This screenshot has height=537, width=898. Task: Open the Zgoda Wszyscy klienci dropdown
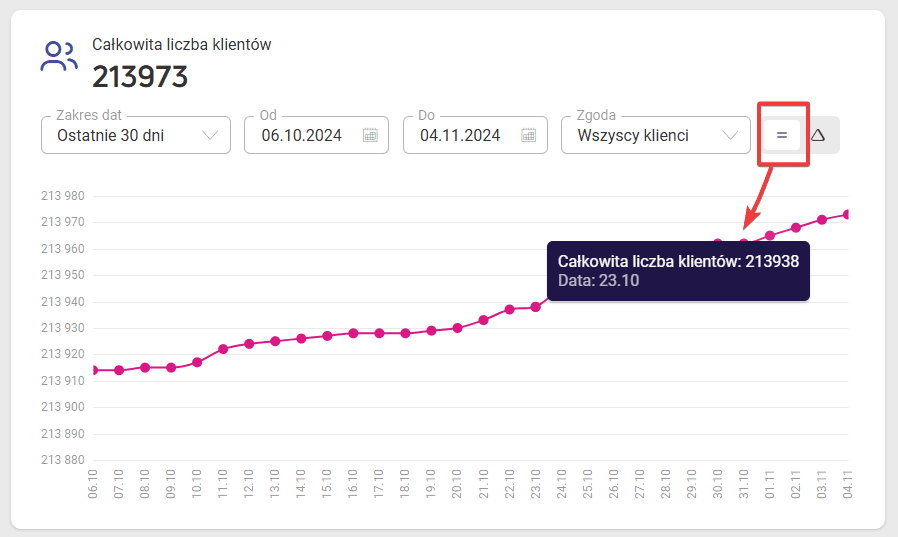656,135
